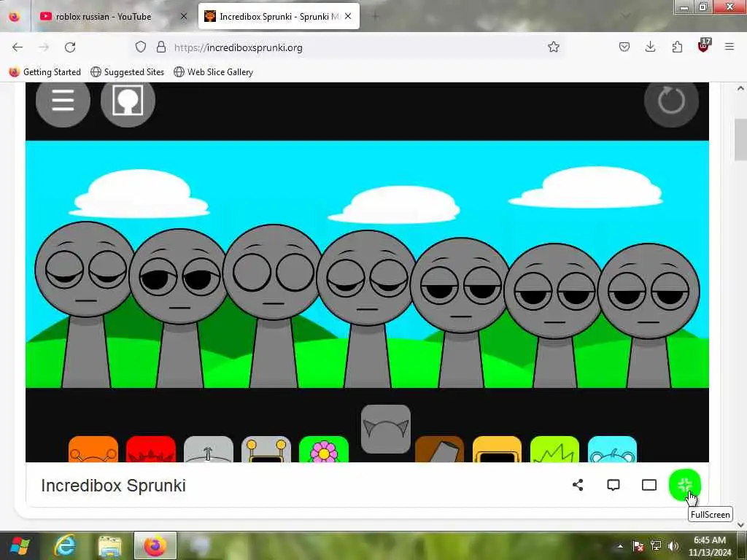Click the green FullScreen button

tap(684, 485)
